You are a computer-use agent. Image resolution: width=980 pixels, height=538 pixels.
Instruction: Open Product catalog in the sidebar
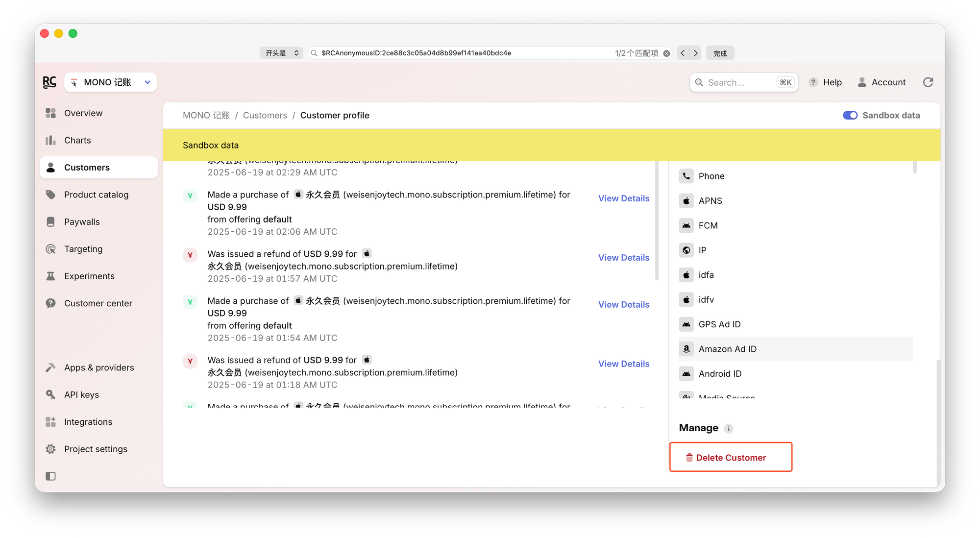click(96, 195)
